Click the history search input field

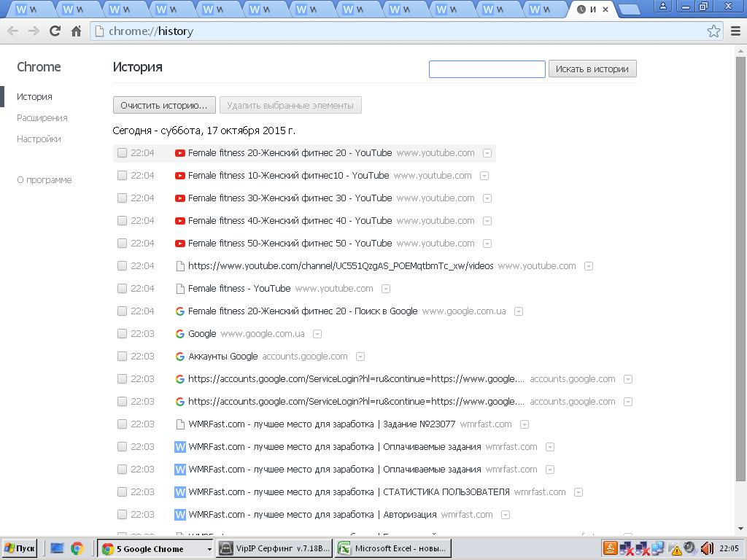tap(487, 69)
